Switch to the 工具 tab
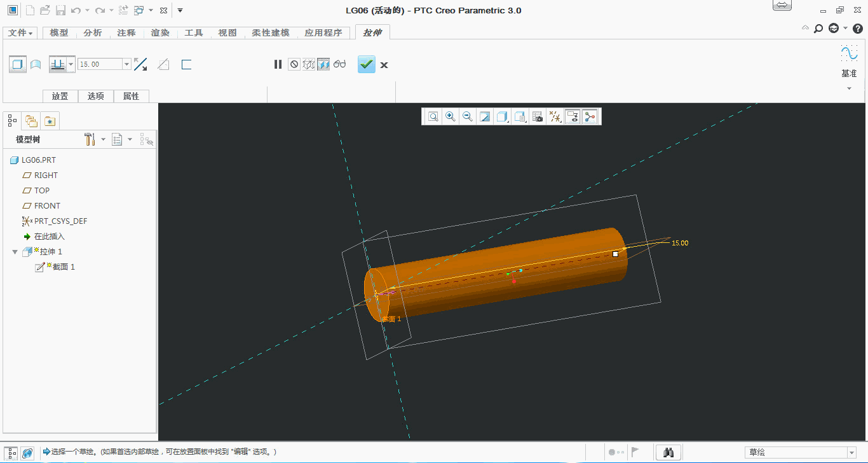868x463 pixels. [x=194, y=32]
